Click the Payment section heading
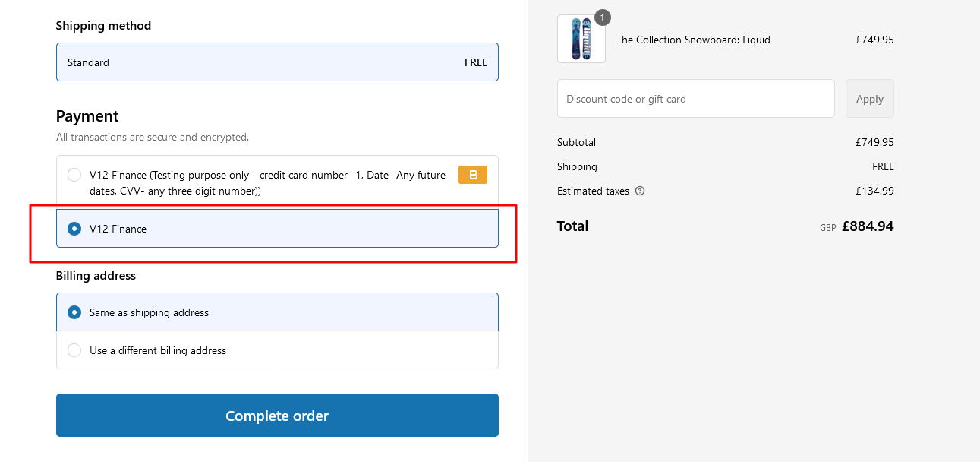Screen dimensions: 980x462 [87, 116]
